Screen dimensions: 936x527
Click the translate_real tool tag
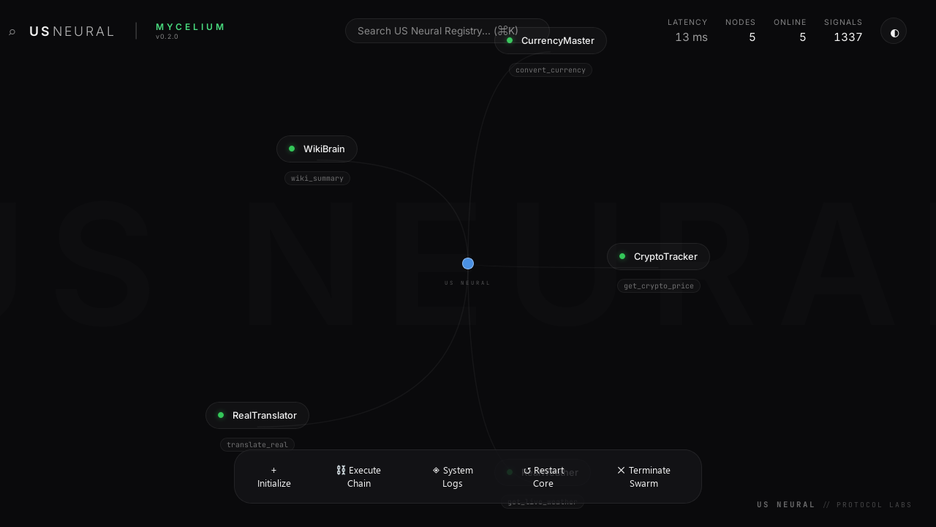pos(257,444)
